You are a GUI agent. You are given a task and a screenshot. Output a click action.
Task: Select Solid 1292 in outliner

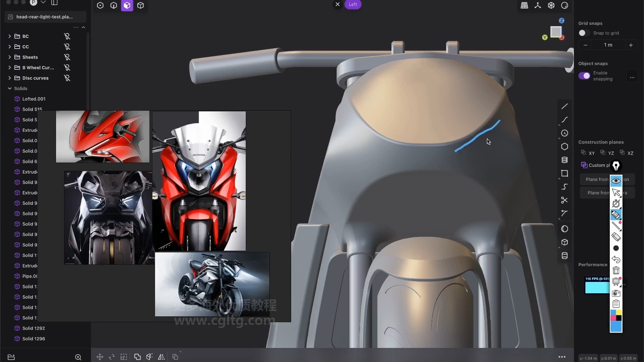[34, 328]
